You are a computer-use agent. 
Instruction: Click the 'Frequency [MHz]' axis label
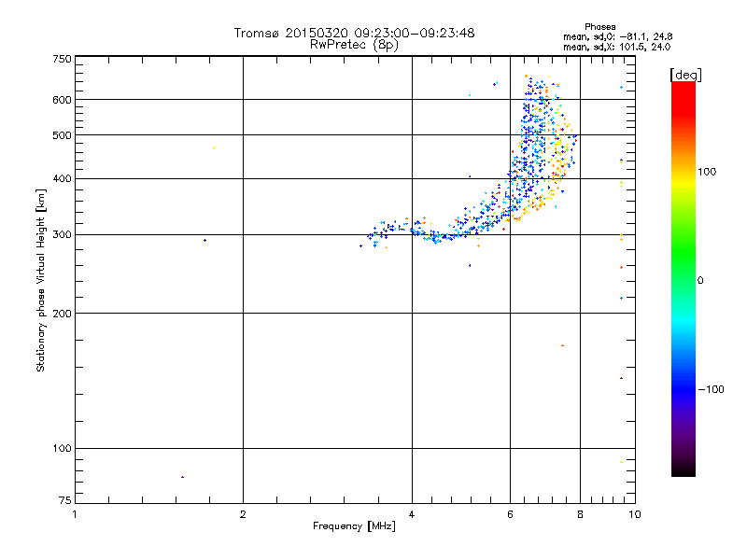(354, 526)
